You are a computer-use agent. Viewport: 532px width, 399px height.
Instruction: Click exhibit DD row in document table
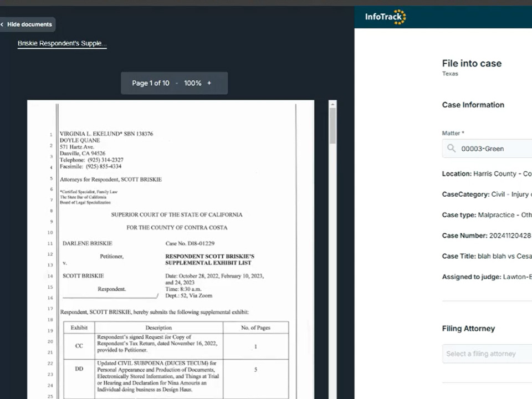[x=175, y=374]
